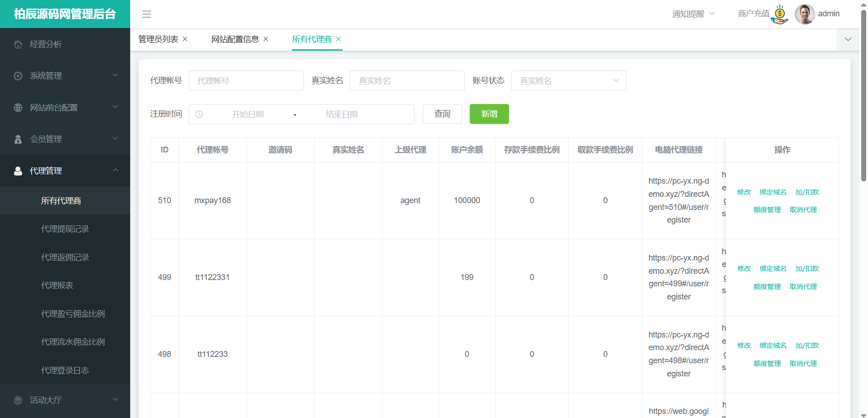Click 取消代理 for agent mxpay168
Viewport: 868px width, 418px height.
click(803, 210)
